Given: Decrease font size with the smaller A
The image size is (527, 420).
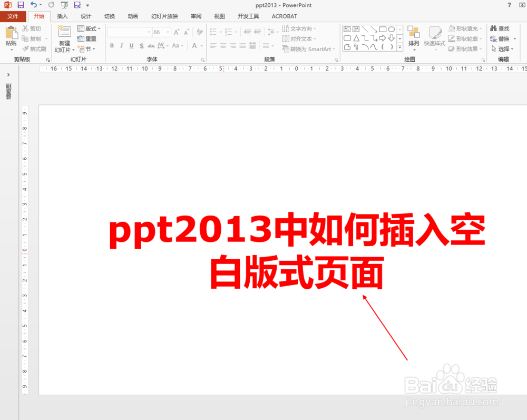Looking at the screenshot, I should (186, 32).
